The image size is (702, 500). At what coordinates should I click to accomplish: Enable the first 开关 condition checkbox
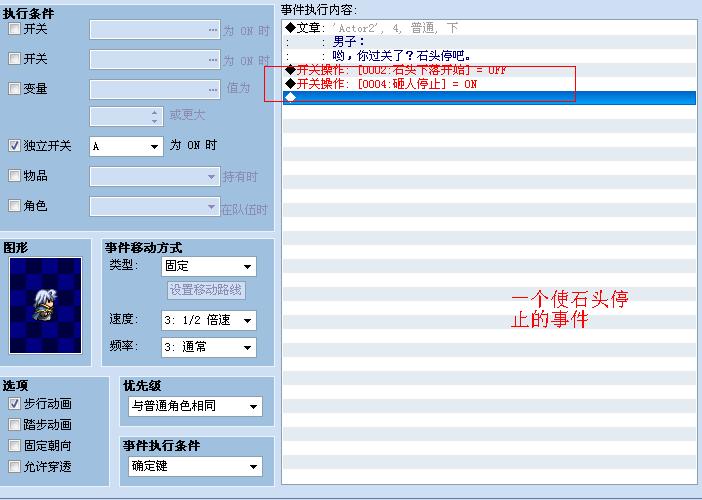point(14,29)
